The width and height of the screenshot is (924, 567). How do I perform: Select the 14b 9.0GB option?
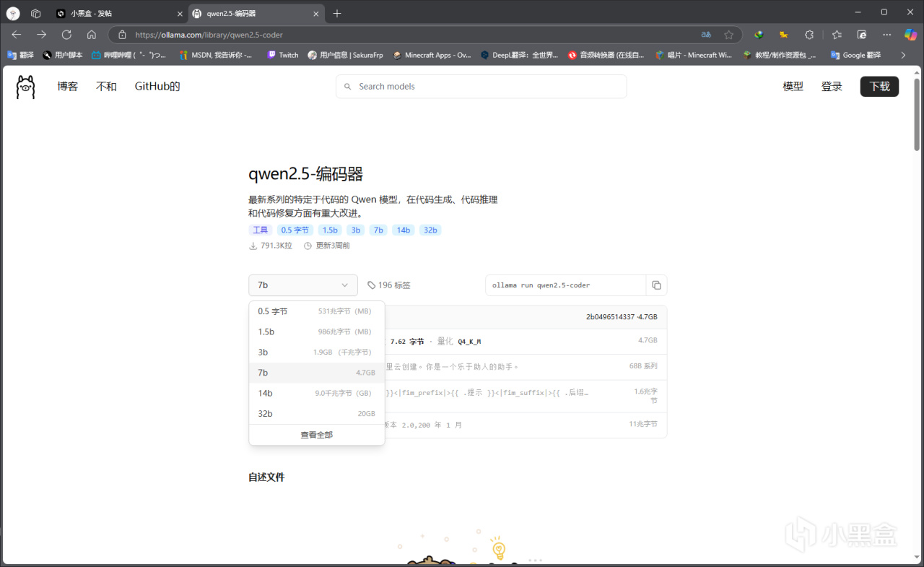(317, 393)
